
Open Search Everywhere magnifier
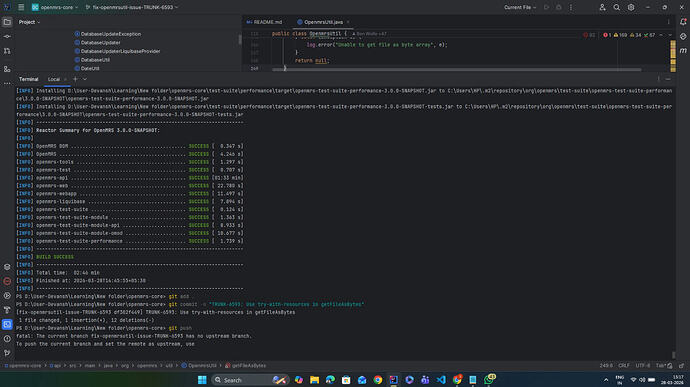click(617, 7)
